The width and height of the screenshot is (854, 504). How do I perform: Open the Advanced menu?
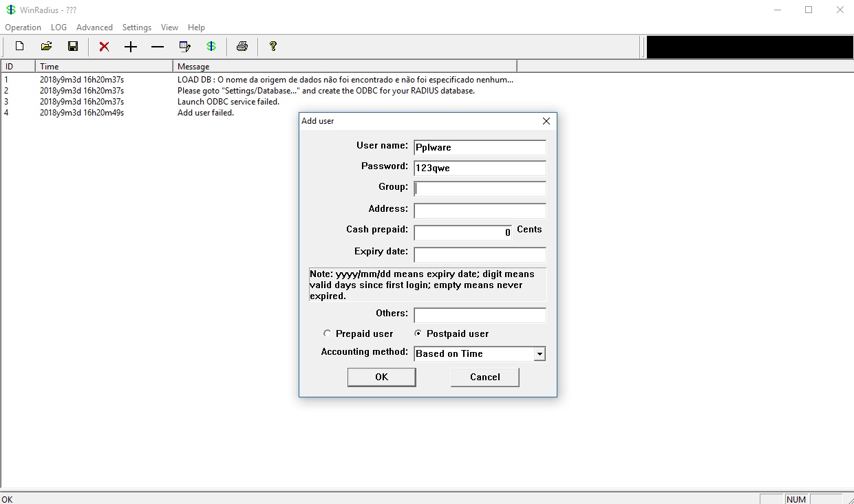point(94,28)
